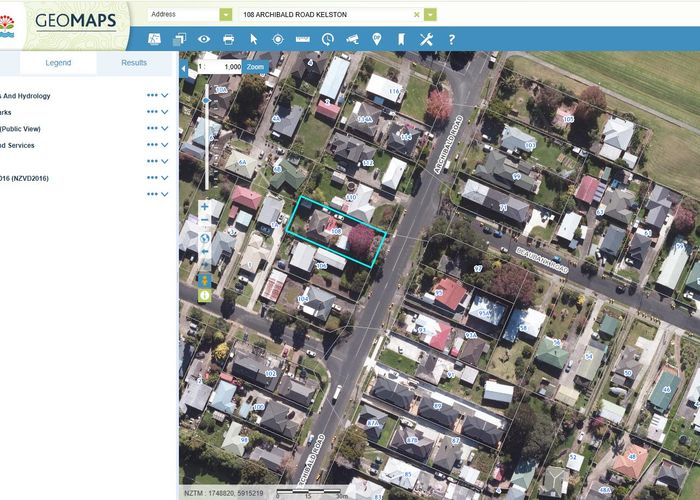Expand the Hydrology layer group chevron
Viewport: 700px width, 500px height.
(165, 96)
